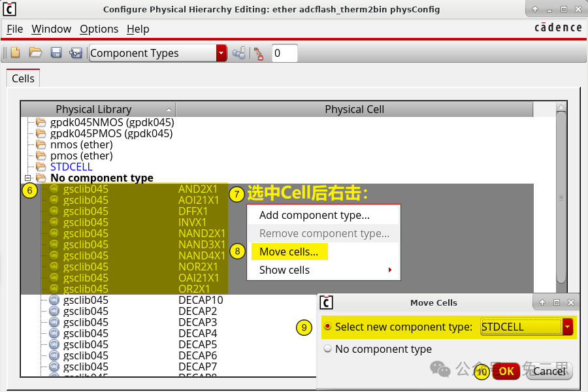
Task: Select the gpdk045NMOS (gpdk045) tree item
Action: 112,122
